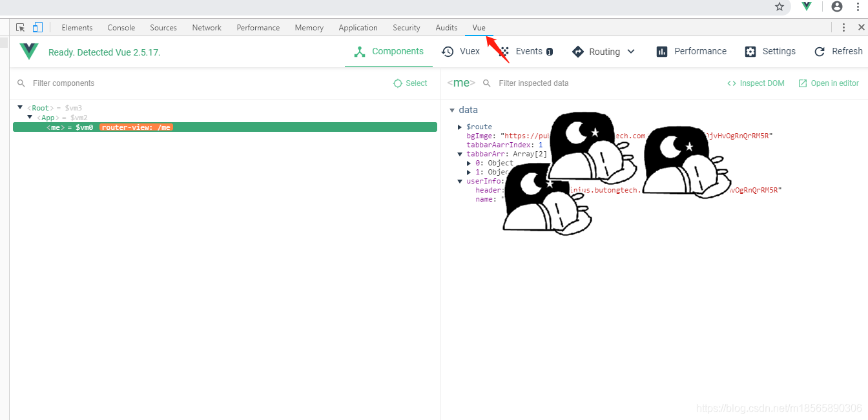The image size is (868, 420).
Task: Open the Security tab
Action: tap(406, 28)
